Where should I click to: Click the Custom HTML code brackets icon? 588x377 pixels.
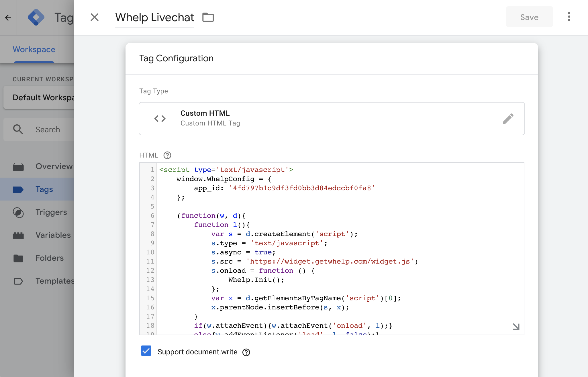pyautogui.click(x=160, y=119)
